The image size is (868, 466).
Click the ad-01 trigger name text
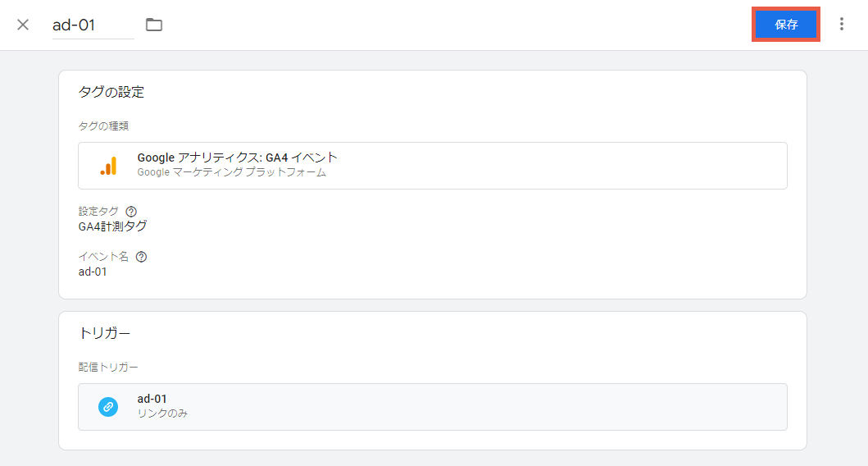[x=152, y=399]
